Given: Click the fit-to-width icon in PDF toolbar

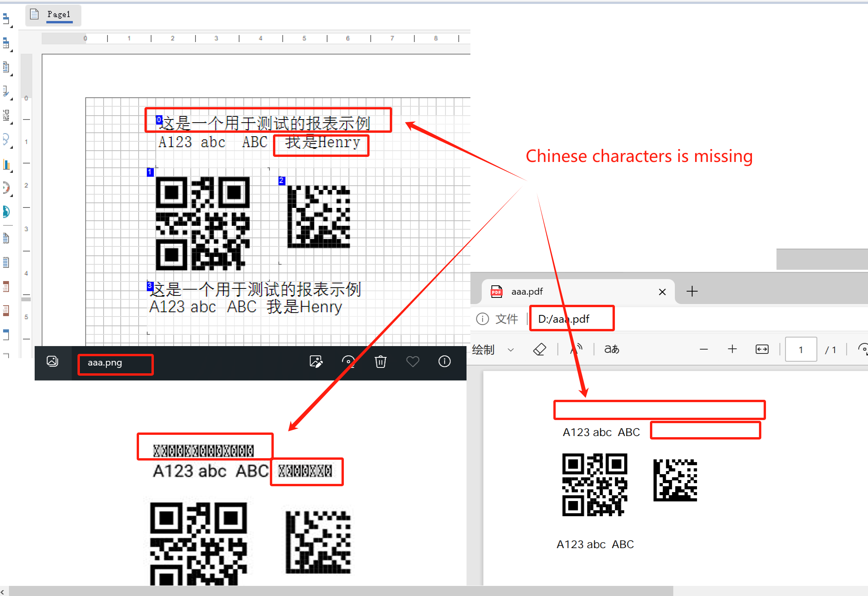Looking at the screenshot, I should pos(762,349).
